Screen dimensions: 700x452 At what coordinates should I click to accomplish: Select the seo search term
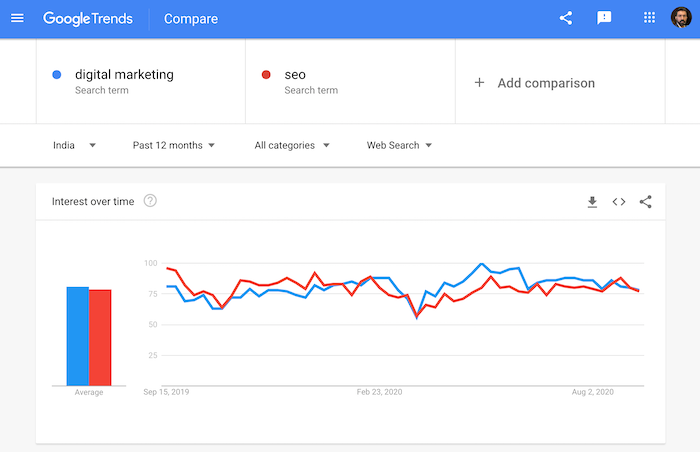tap(295, 75)
